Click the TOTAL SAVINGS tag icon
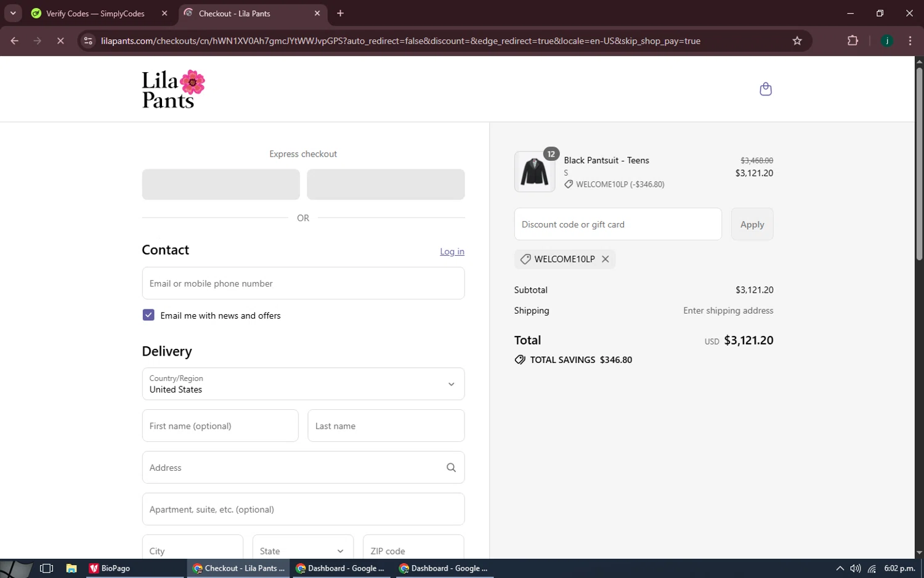 (520, 360)
